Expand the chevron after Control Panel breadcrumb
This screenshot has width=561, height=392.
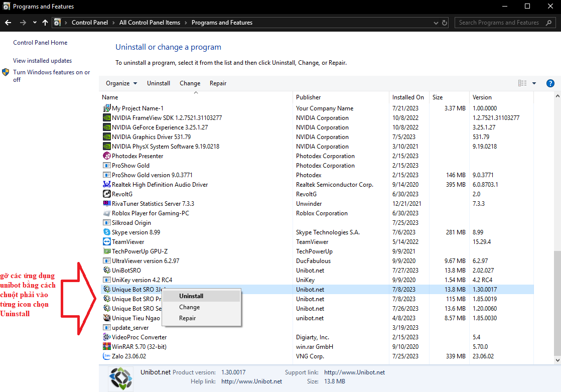point(113,23)
